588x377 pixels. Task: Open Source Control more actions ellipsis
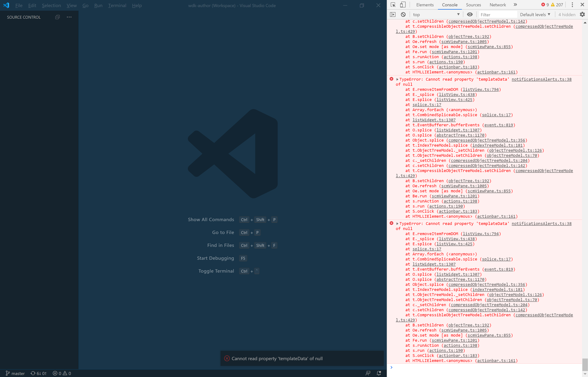coord(69,17)
